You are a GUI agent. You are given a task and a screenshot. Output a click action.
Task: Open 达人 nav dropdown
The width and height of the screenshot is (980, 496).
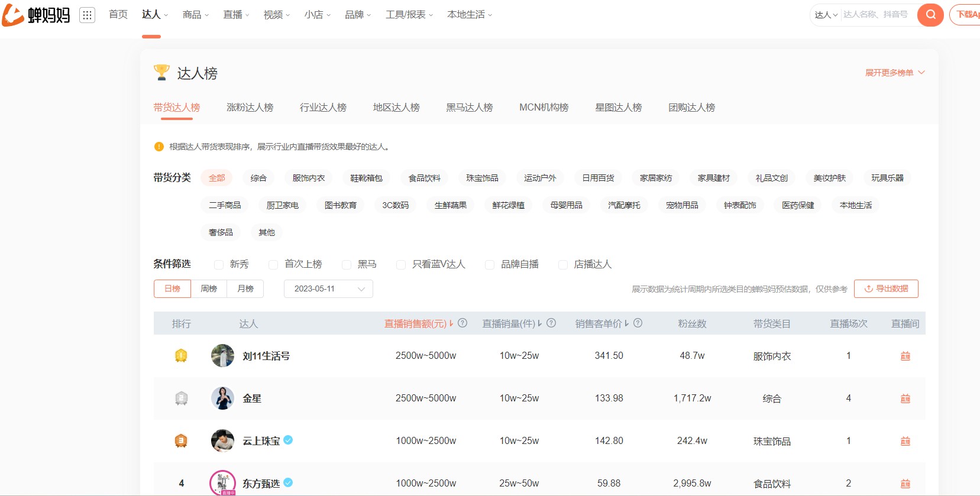[x=155, y=15]
